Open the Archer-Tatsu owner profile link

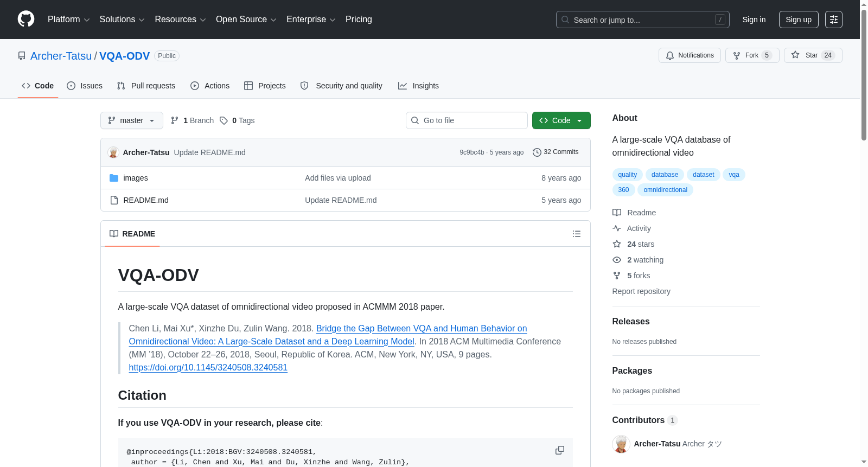tap(61, 56)
